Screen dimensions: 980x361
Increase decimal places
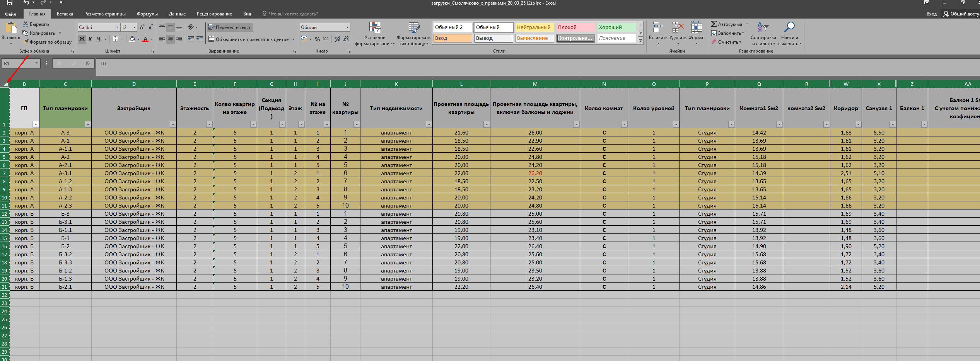tap(338, 39)
